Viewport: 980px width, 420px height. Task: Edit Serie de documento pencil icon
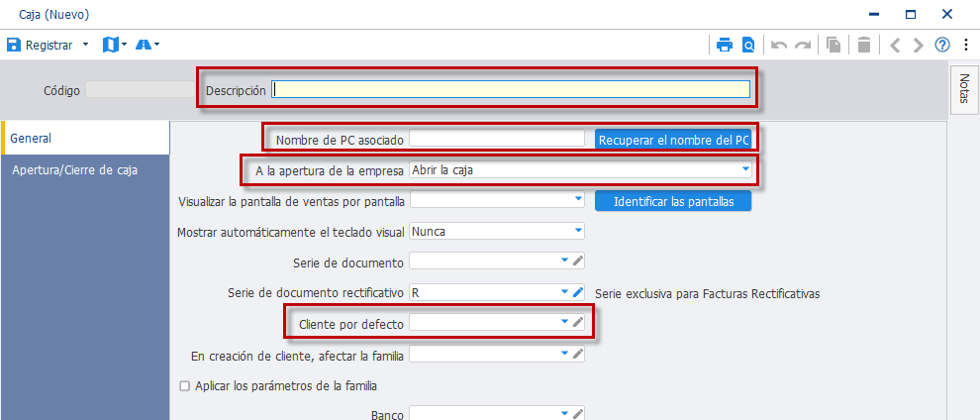(578, 262)
